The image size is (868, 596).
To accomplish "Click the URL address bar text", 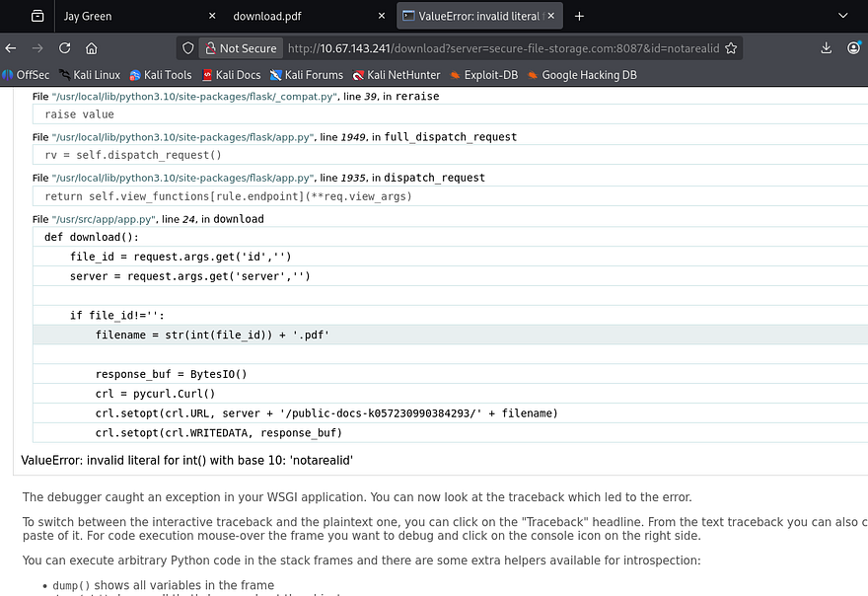I will click(503, 48).
